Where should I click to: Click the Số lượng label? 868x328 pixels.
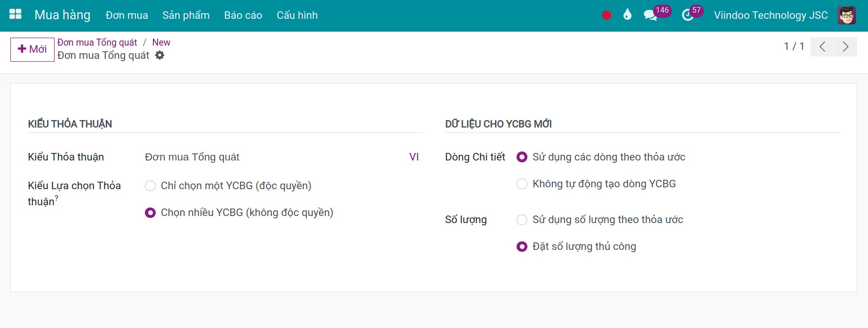tap(466, 220)
